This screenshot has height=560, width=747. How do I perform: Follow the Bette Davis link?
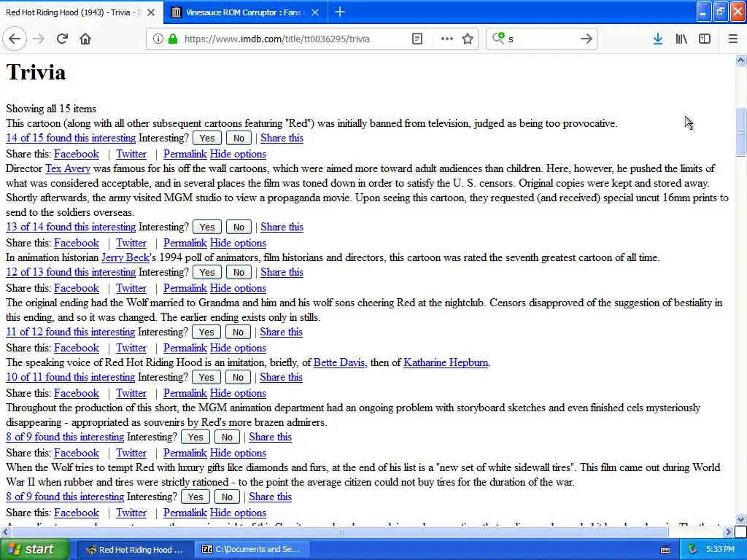point(339,362)
